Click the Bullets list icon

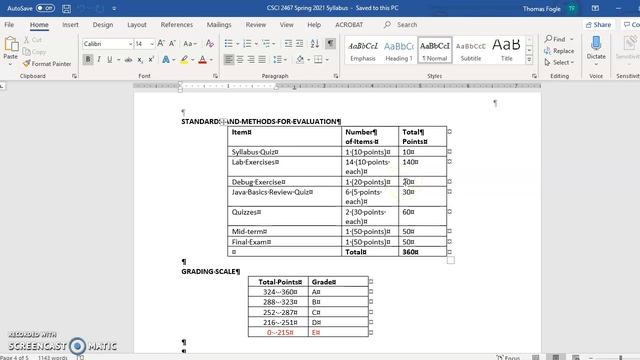[x=229, y=43]
